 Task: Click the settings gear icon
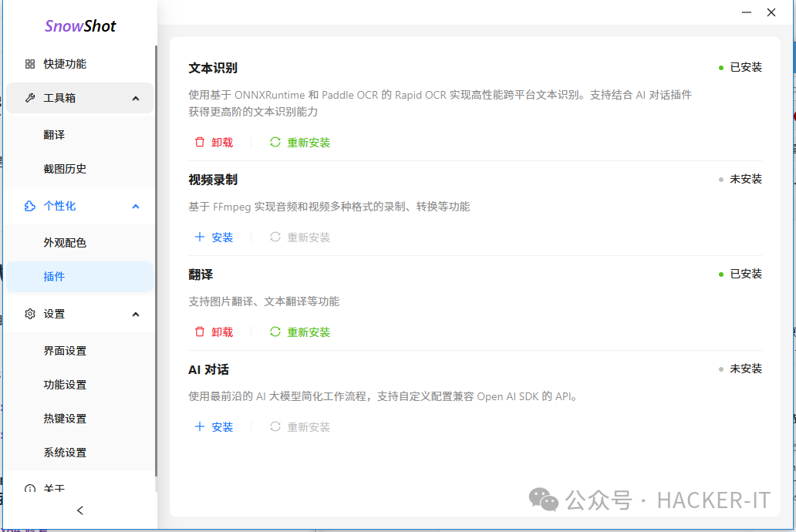pyautogui.click(x=30, y=314)
